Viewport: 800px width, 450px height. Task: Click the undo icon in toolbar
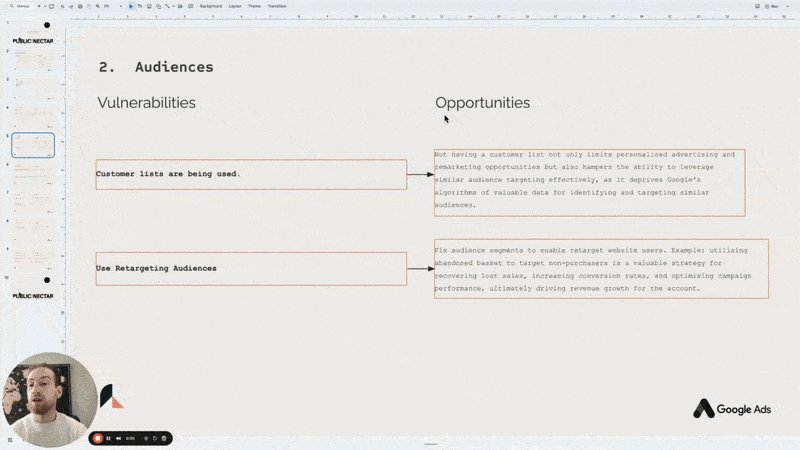pos(62,6)
